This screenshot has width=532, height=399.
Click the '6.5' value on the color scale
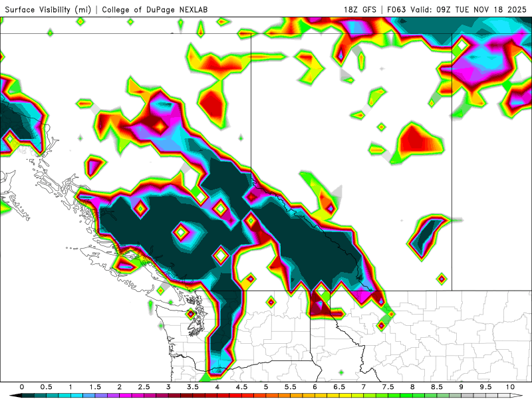(x=339, y=387)
